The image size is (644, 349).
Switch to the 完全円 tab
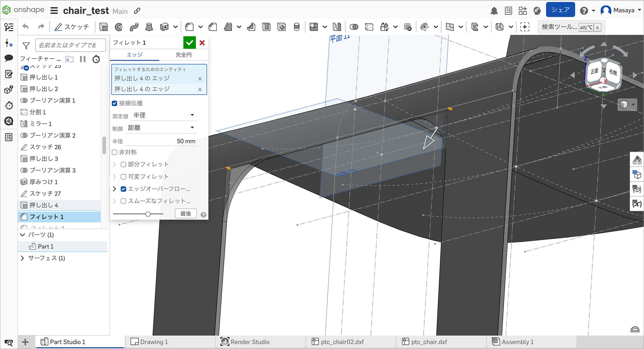click(184, 55)
